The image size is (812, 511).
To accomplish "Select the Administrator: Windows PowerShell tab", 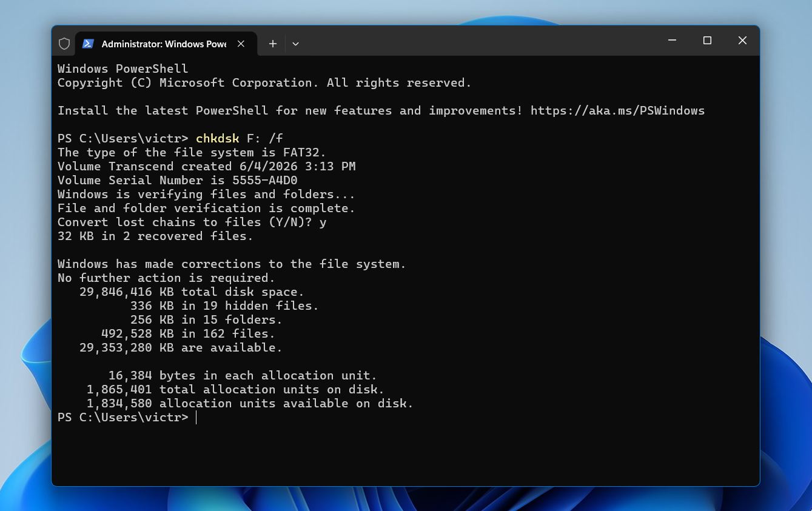I will pos(165,44).
